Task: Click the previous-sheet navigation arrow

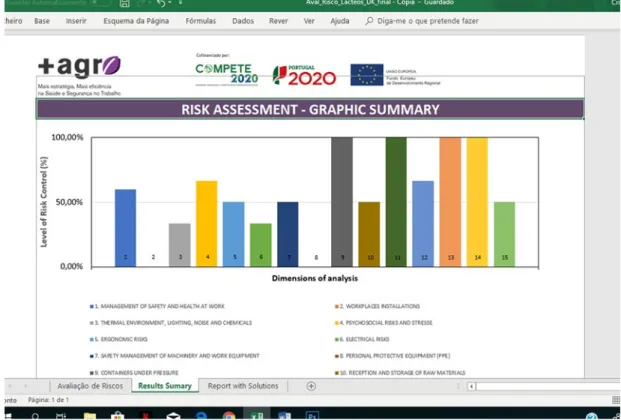Action: [x=10, y=386]
